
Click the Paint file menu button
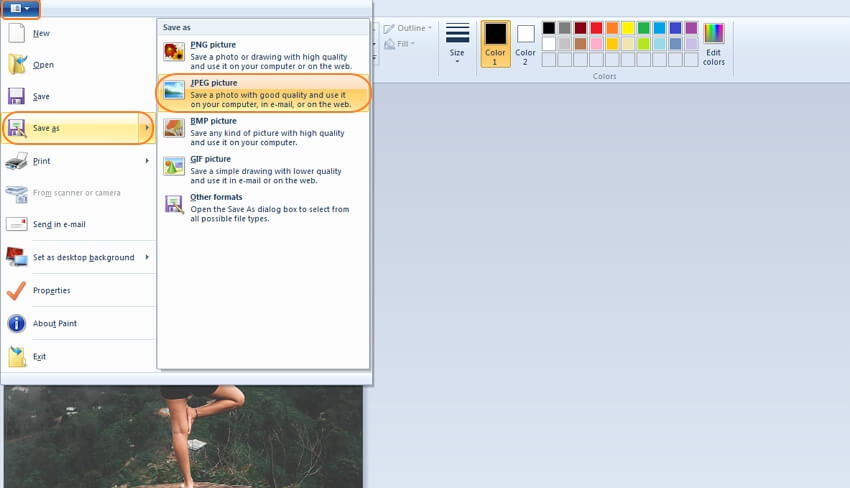click(x=21, y=8)
